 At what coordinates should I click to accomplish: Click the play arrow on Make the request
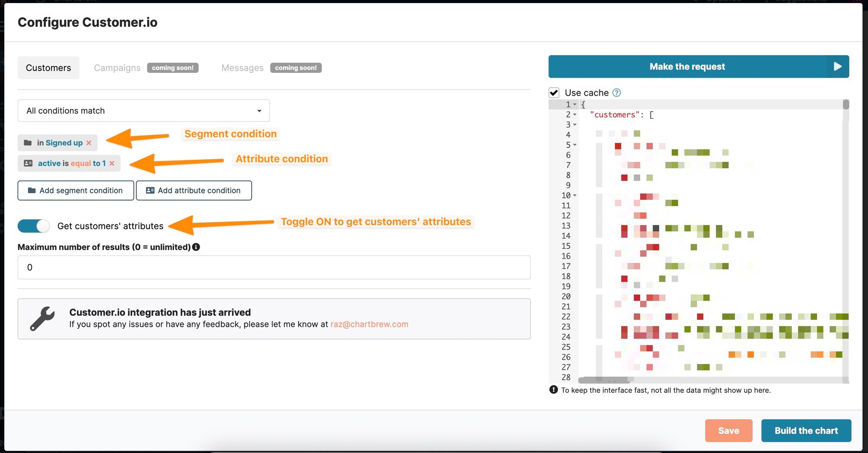pyautogui.click(x=837, y=66)
